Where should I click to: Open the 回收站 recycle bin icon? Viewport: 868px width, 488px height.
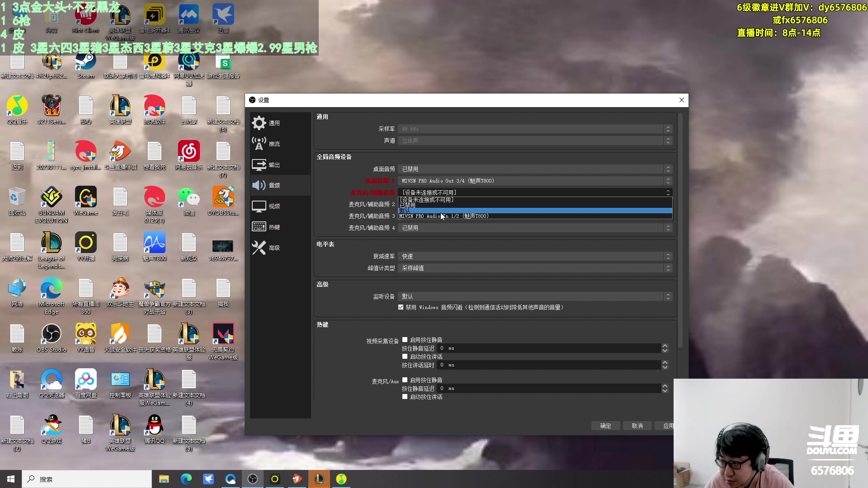(x=17, y=201)
